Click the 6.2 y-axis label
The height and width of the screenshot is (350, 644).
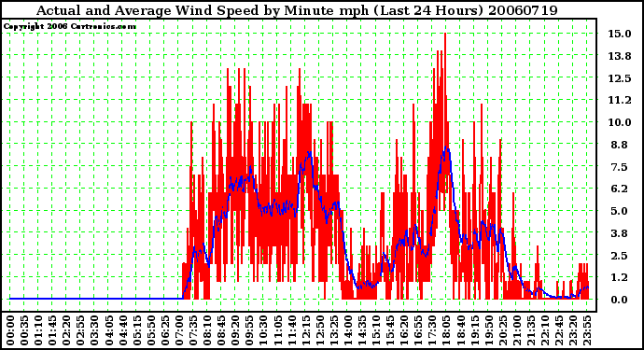[620, 189]
